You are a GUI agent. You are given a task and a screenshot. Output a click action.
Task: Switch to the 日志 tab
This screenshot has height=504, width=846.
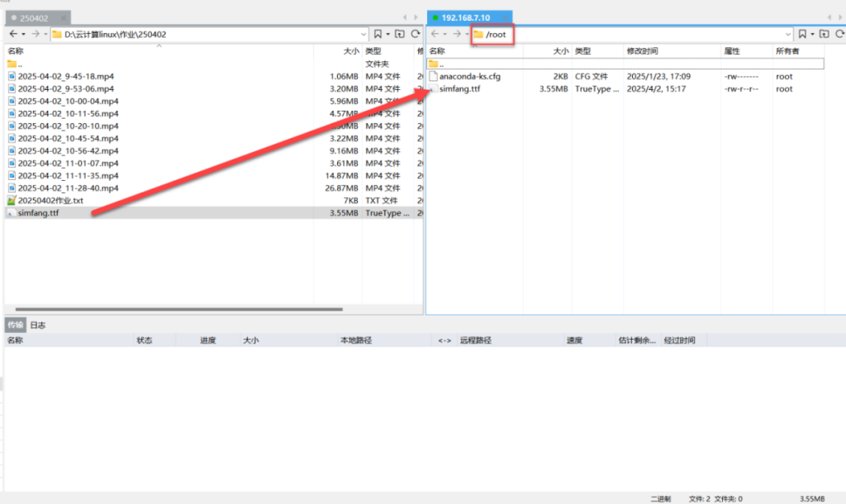click(x=38, y=326)
